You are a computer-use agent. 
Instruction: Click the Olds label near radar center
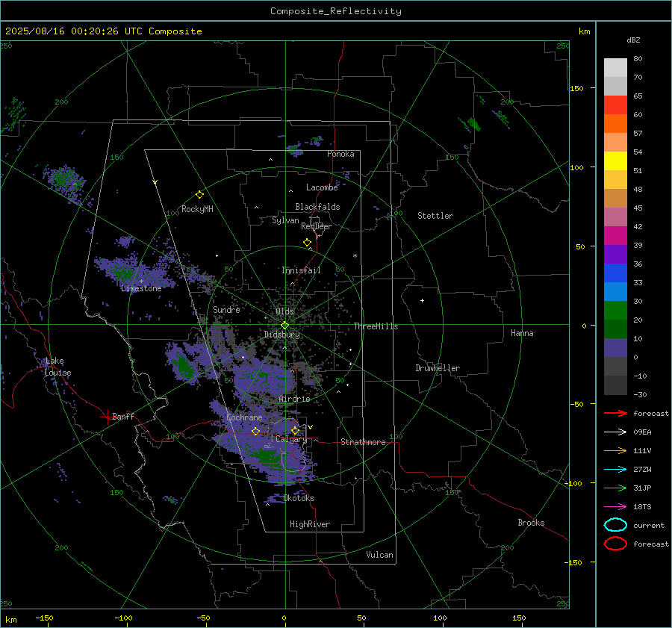tap(284, 311)
